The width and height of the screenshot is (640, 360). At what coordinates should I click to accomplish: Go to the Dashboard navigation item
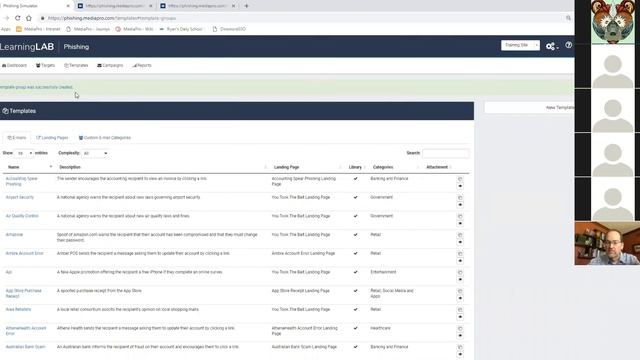tap(14, 65)
